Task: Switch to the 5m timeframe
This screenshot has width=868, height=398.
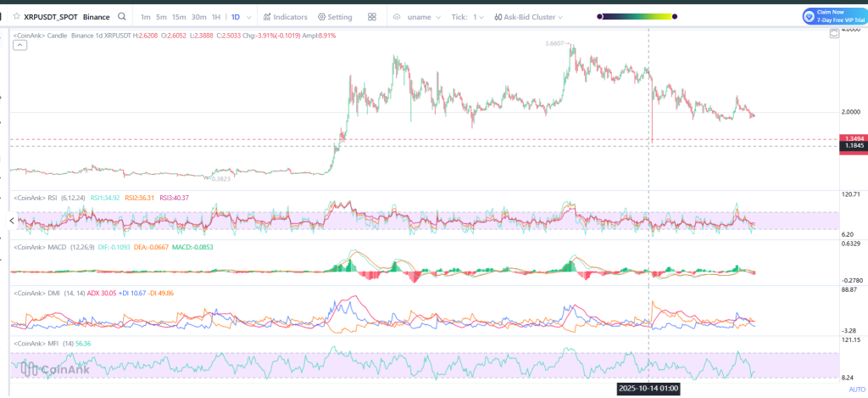Action: coord(161,17)
